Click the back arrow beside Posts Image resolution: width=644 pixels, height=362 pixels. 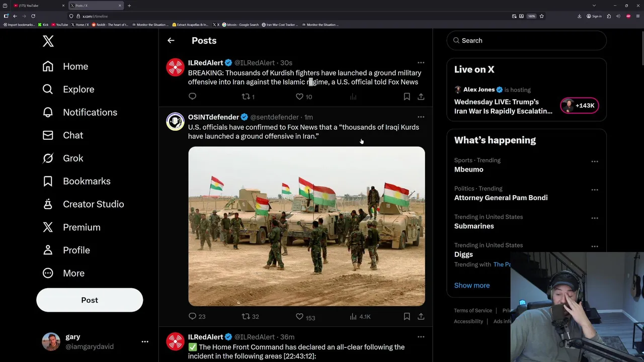point(171,41)
